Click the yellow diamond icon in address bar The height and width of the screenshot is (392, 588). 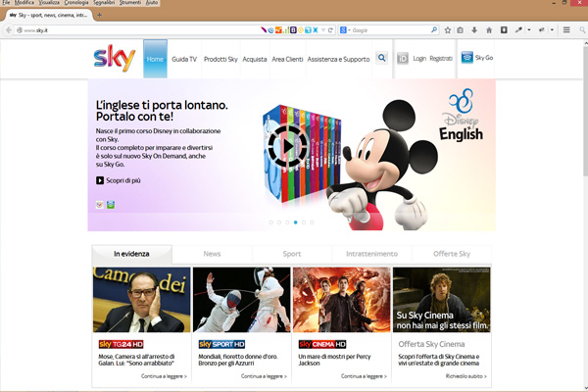click(301, 30)
